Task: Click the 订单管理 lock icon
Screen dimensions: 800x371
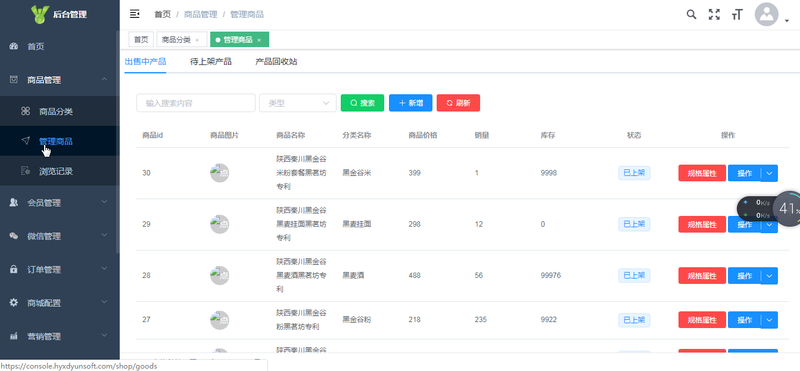Action: pos(14,269)
